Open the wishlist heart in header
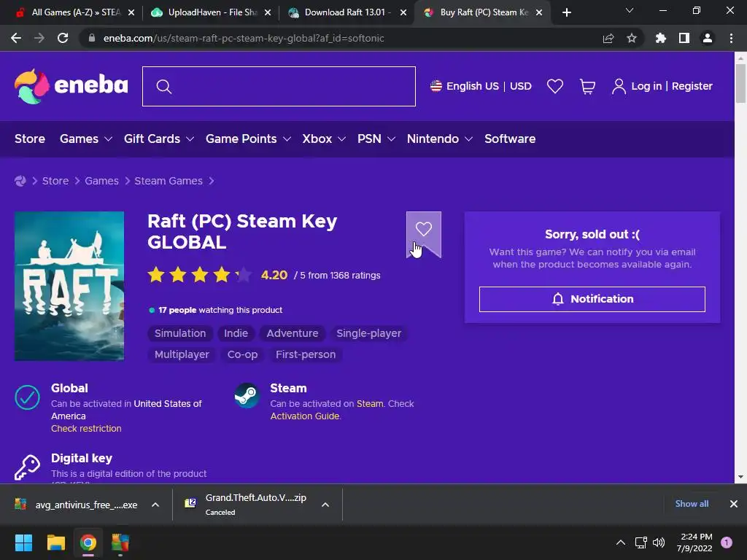 tap(555, 86)
